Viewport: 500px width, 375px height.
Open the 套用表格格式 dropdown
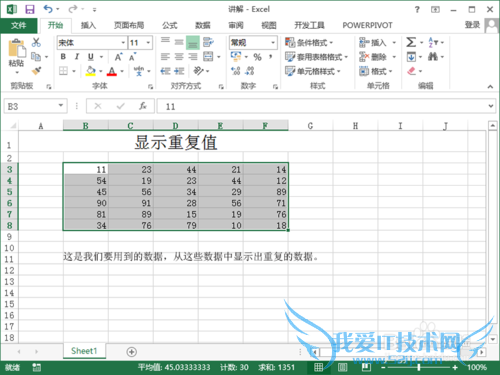pos(316,57)
